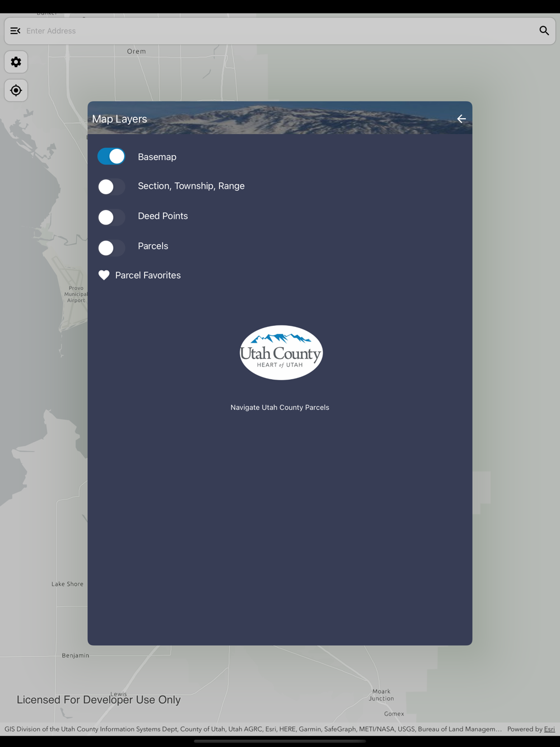Tap the Parcel Favorites heart icon
Screen dimensions: 560x747
(104, 275)
